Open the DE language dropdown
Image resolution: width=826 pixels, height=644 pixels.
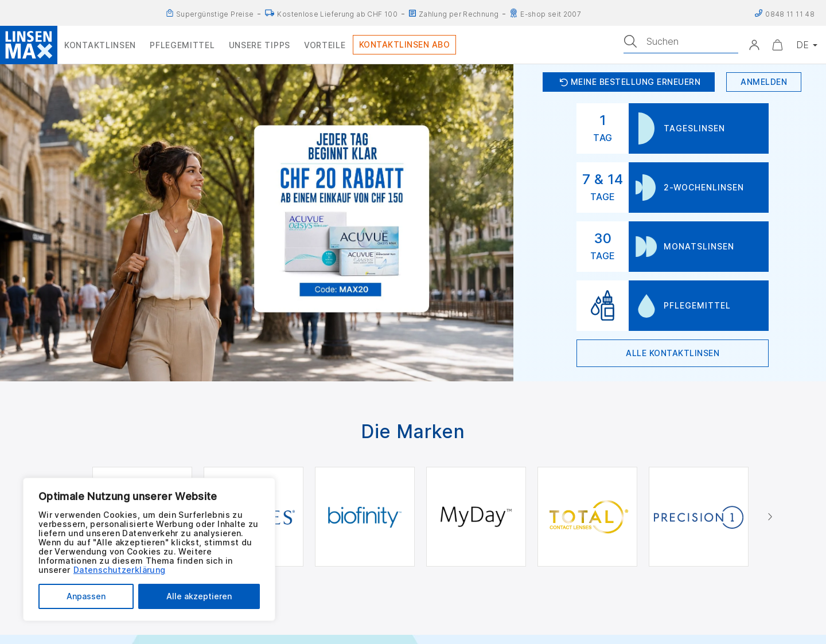point(806,45)
